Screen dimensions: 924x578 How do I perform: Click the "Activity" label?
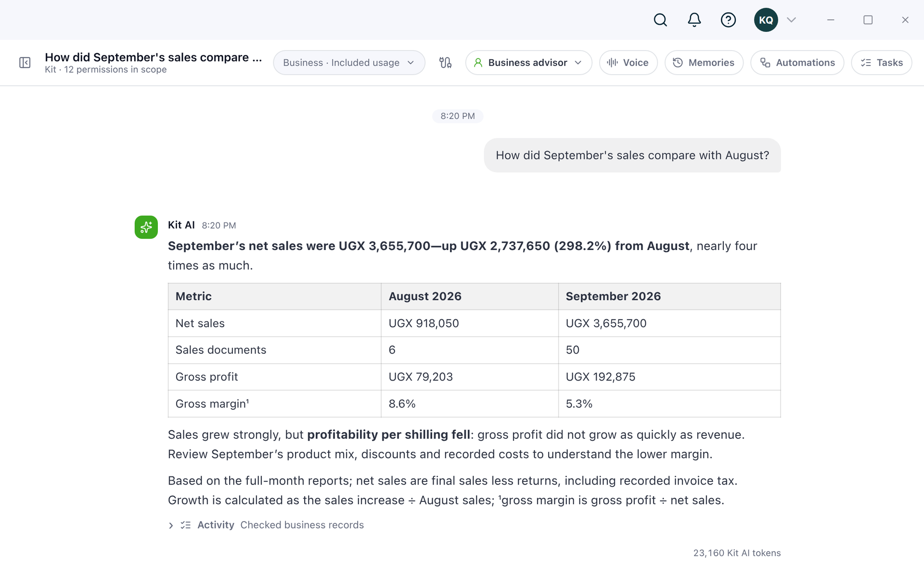216,525
